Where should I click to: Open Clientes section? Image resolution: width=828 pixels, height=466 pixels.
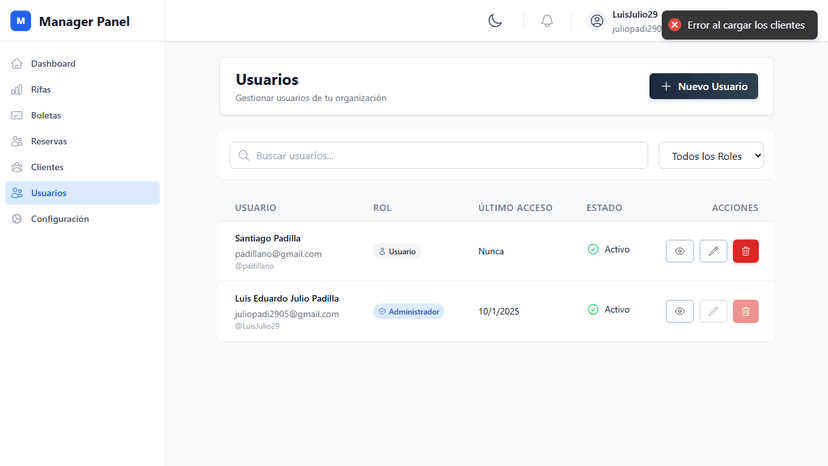[x=47, y=167]
